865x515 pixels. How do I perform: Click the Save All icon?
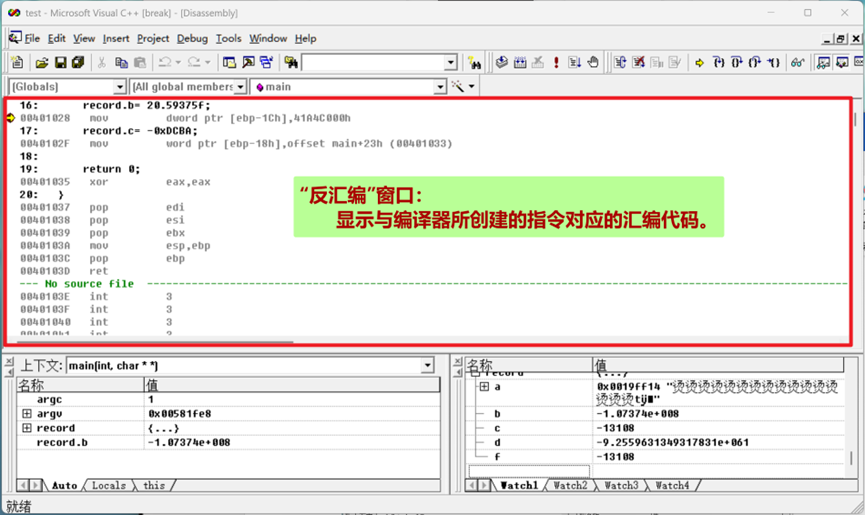(78, 62)
